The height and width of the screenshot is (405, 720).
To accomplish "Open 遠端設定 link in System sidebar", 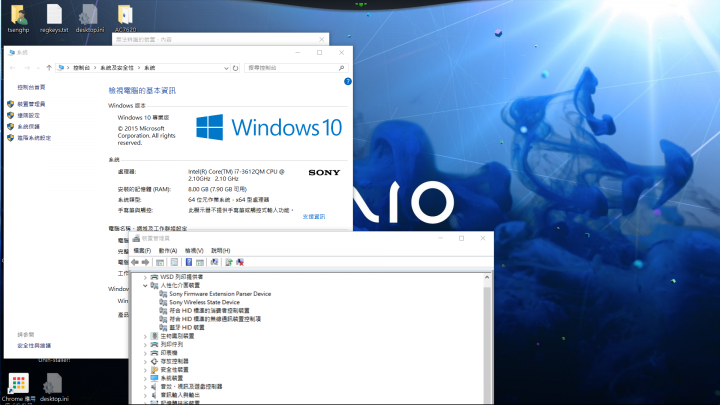I will (x=28, y=116).
